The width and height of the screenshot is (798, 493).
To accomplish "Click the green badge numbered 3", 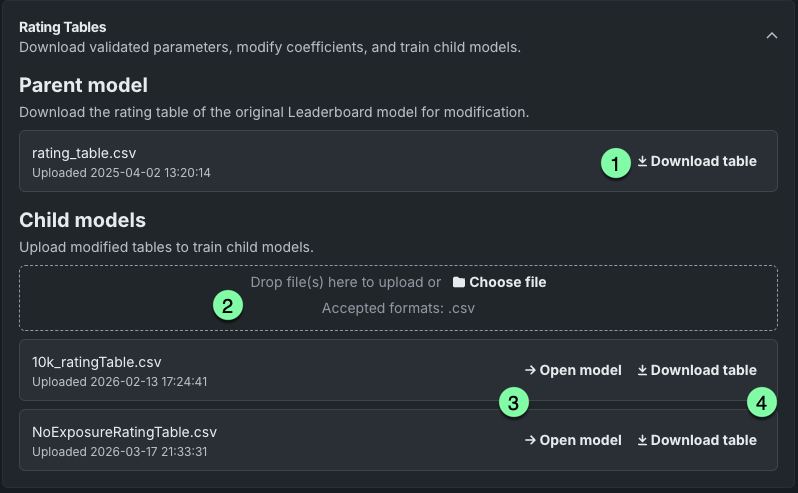I will click(513, 403).
